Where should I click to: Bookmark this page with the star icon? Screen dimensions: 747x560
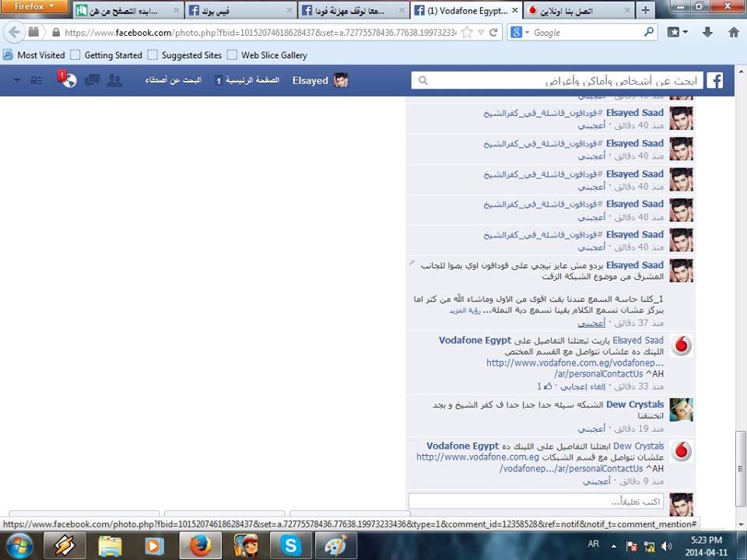click(x=467, y=33)
